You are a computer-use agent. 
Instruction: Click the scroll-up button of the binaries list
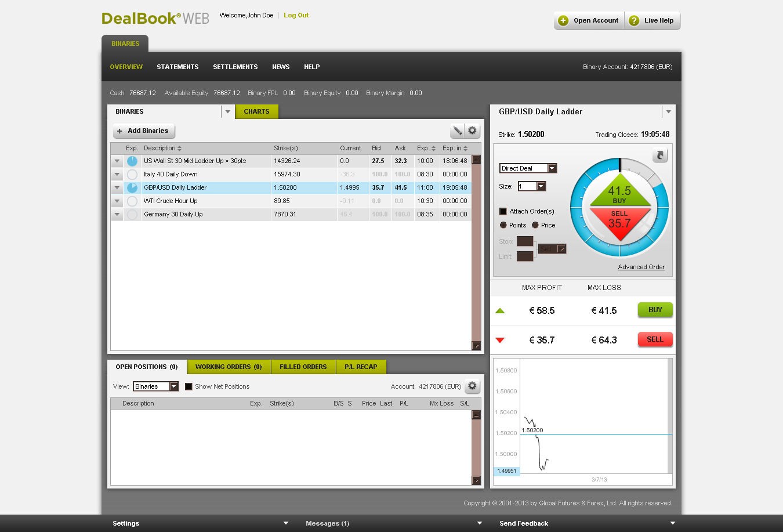476,160
